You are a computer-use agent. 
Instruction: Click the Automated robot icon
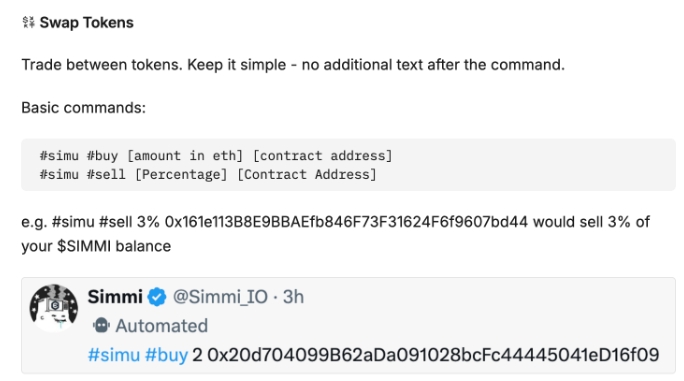pyautogui.click(x=101, y=326)
